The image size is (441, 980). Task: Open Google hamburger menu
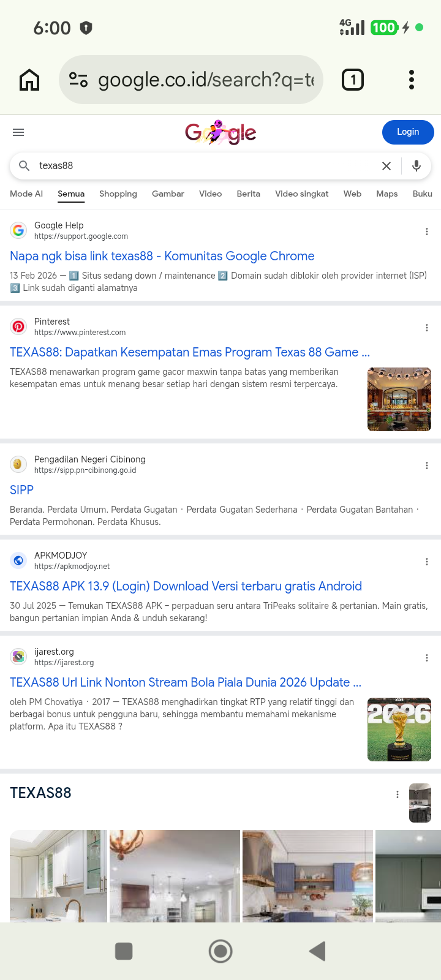point(18,132)
